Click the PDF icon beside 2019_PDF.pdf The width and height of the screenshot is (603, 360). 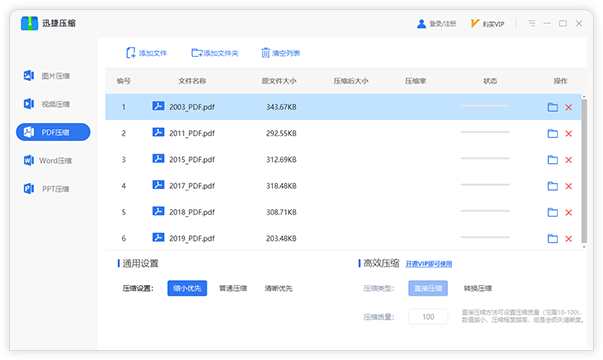pos(158,237)
